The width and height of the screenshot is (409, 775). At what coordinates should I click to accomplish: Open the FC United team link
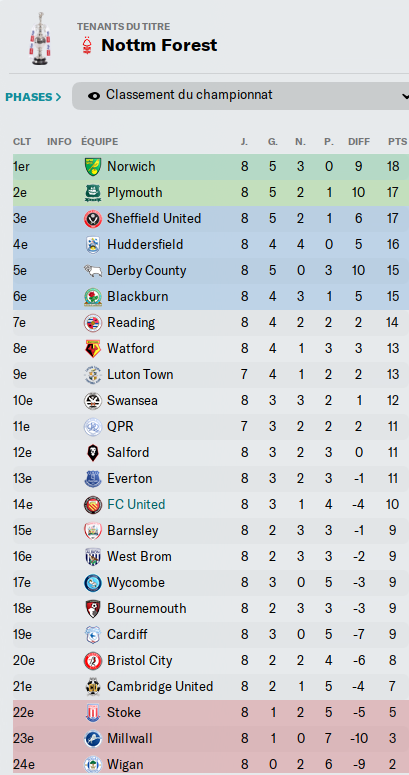pos(136,505)
